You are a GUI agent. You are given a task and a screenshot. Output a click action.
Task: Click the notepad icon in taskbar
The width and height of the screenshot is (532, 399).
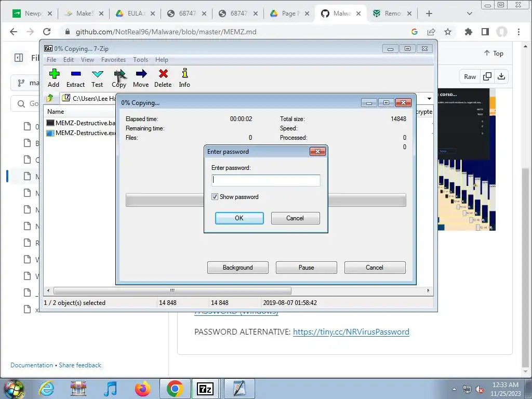(x=239, y=389)
